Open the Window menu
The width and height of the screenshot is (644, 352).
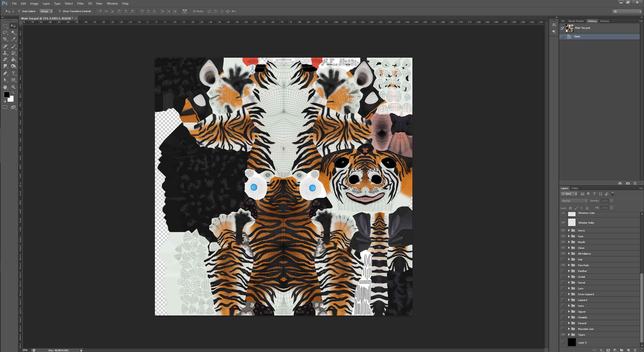pos(112,4)
